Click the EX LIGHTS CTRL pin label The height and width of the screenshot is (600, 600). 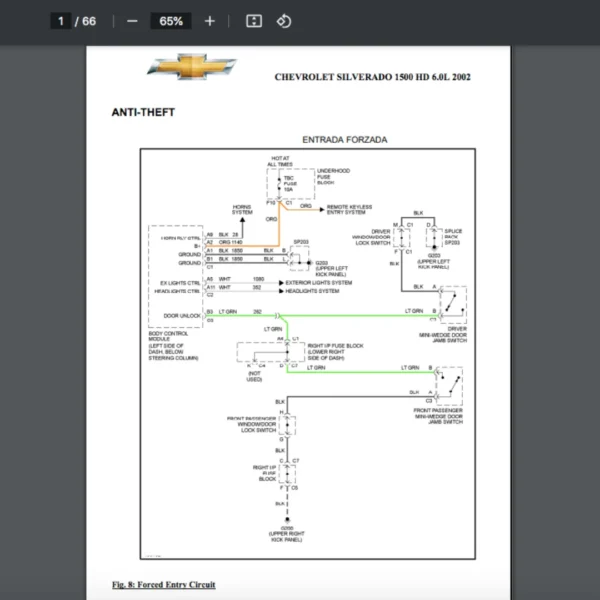[x=180, y=283]
